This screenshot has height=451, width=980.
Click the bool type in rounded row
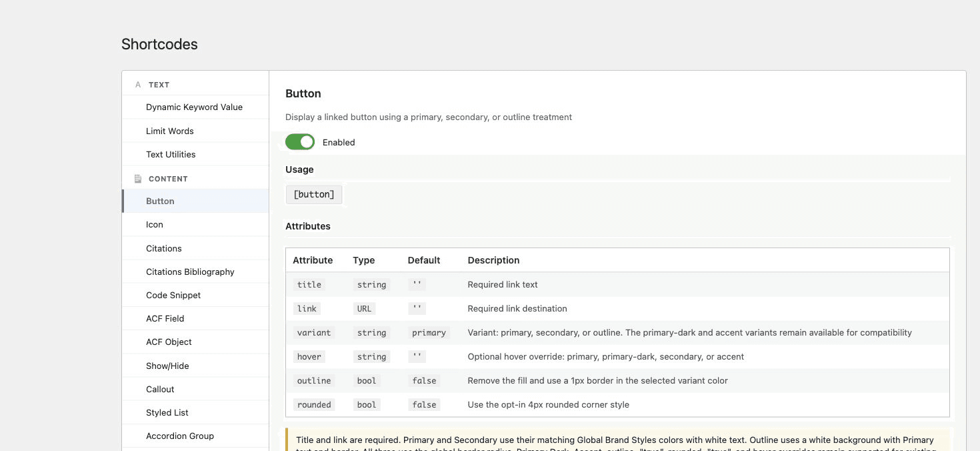[367, 404]
